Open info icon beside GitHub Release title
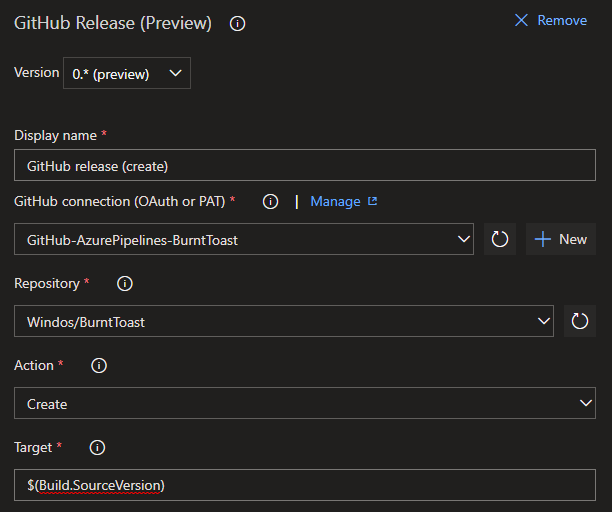 click(x=237, y=23)
